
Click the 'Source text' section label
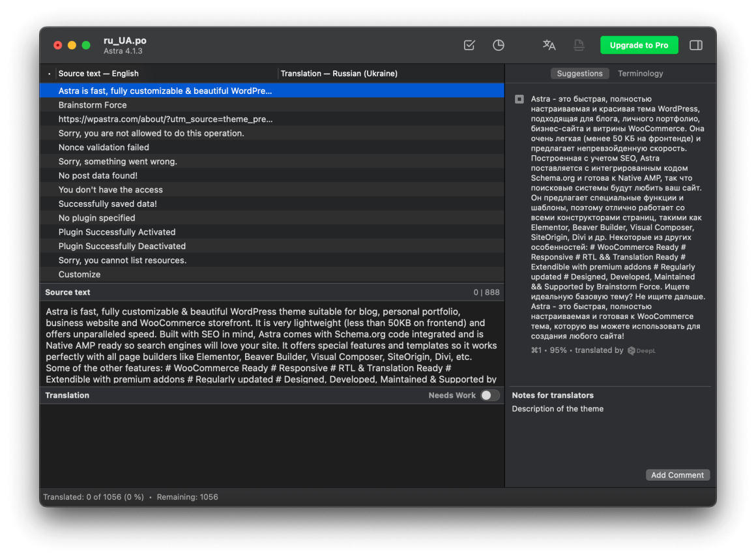pos(68,292)
